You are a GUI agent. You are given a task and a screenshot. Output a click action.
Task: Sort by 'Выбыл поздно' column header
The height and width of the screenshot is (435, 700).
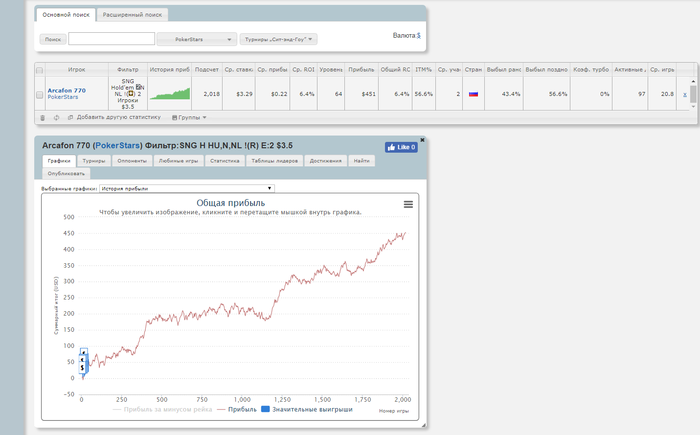546,70
